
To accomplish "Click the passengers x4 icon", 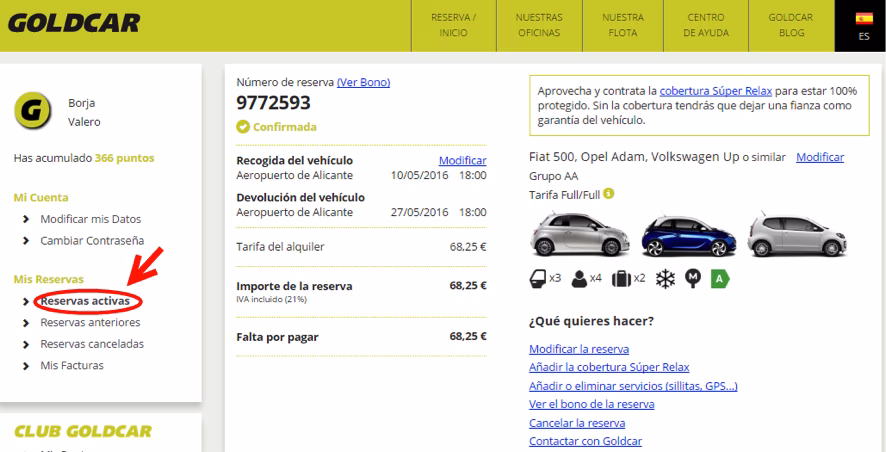I will 579,279.
